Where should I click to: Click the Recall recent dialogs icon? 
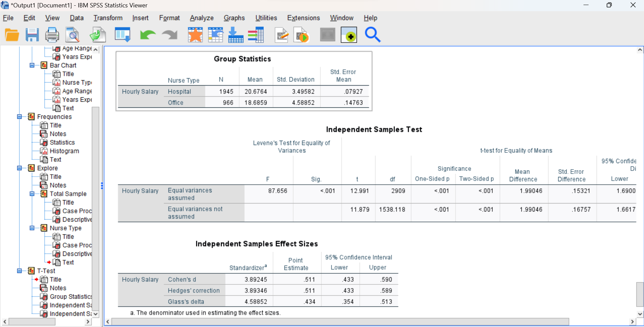[122, 35]
